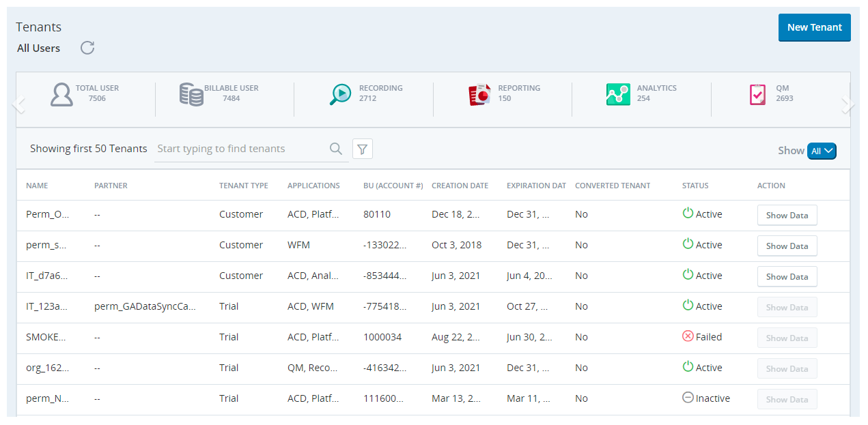Click the New Tenant button
The width and height of the screenshot is (868, 425).
coord(814,27)
